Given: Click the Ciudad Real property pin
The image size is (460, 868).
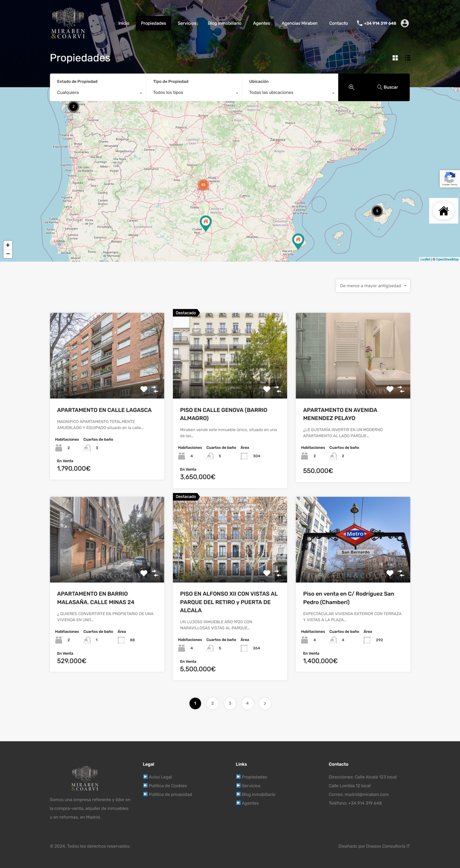Looking at the screenshot, I should click(206, 223).
